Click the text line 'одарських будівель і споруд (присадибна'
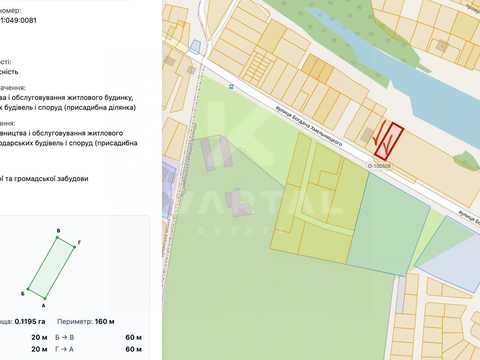Viewport: 480px width, 360px height. (69, 143)
